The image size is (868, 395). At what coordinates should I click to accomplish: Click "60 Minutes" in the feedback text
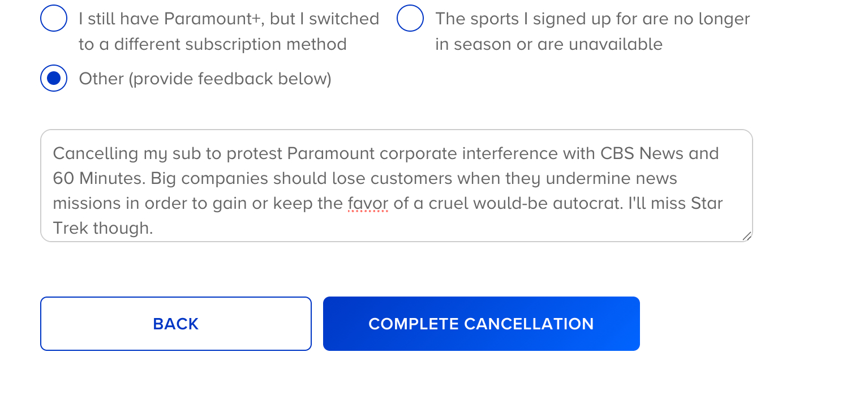click(x=96, y=179)
